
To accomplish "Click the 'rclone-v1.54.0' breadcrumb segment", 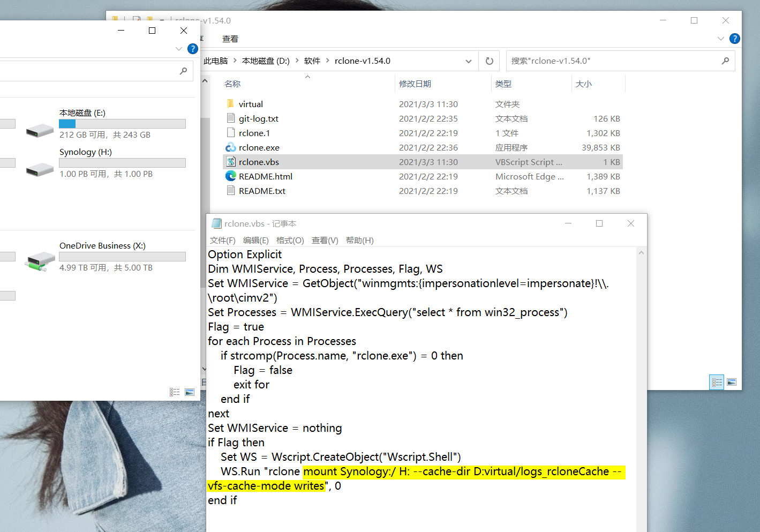I will click(363, 61).
